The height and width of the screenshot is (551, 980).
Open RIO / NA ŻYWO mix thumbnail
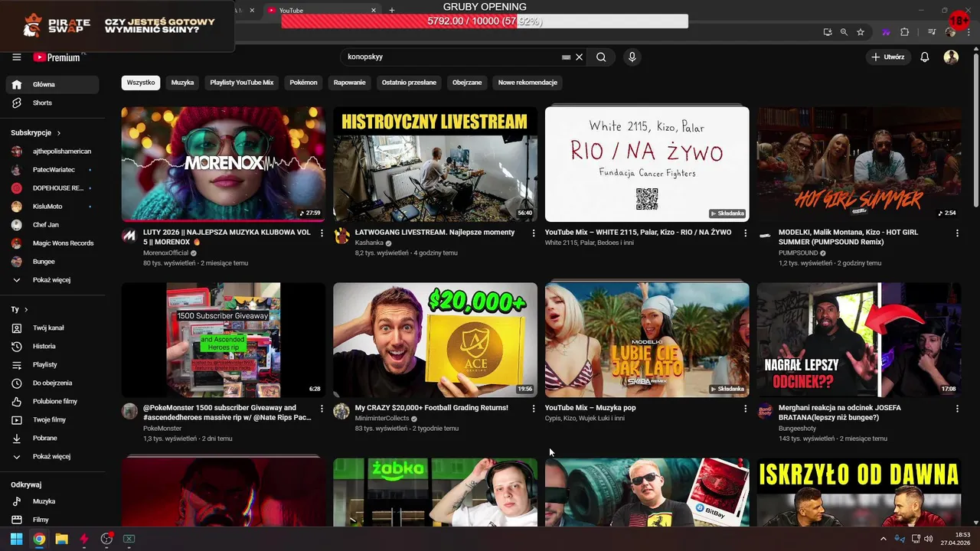(x=647, y=164)
